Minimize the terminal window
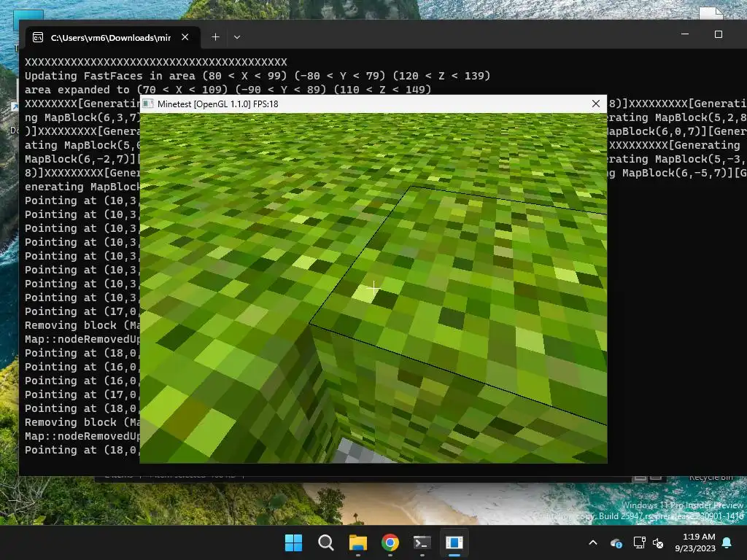 click(685, 34)
